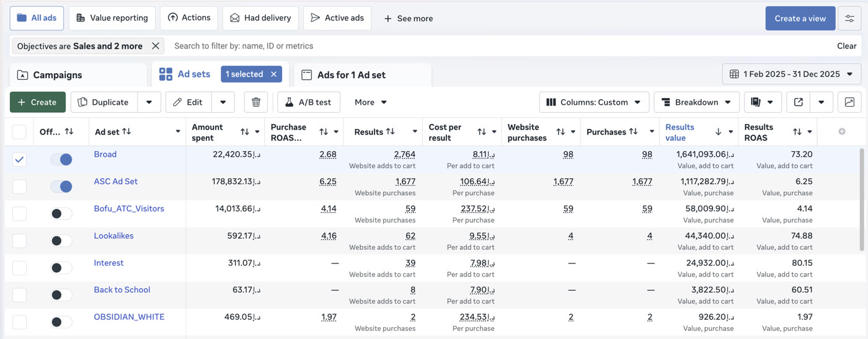
Task: Click the Duplicate button
Action: click(104, 102)
